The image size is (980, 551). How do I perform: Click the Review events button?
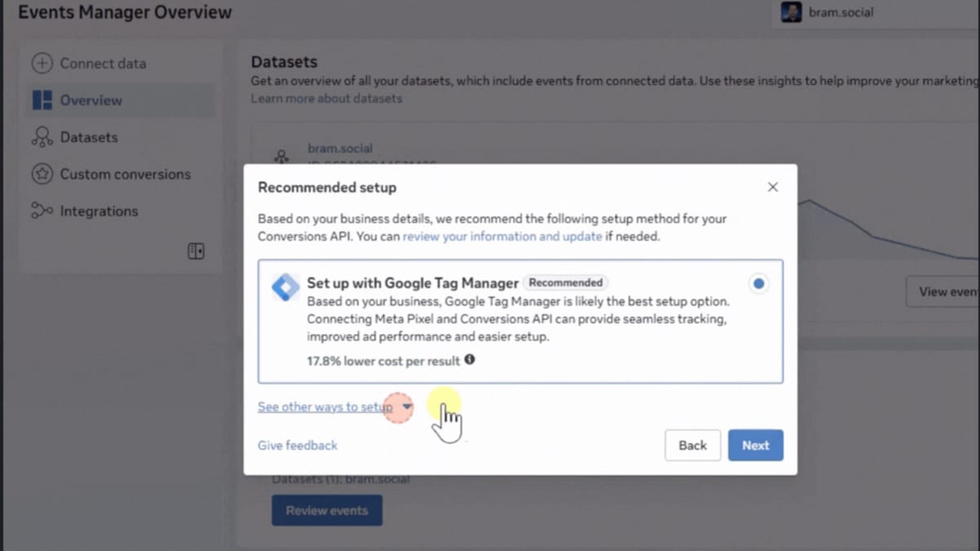(x=327, y=509)
